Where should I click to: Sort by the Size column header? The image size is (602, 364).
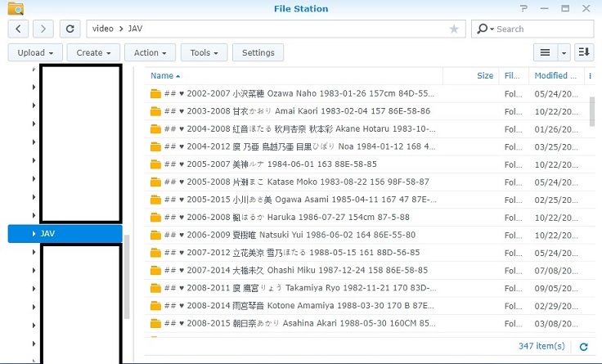click(x=484, y=75)
